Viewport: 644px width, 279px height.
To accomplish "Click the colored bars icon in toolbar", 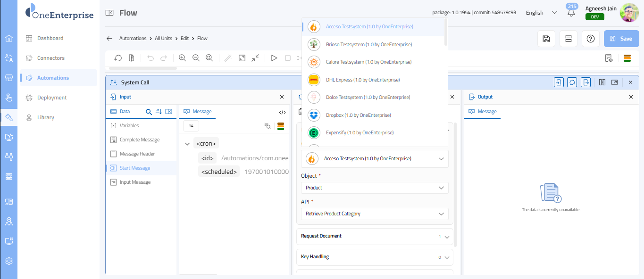I will [x=627, y=58].
